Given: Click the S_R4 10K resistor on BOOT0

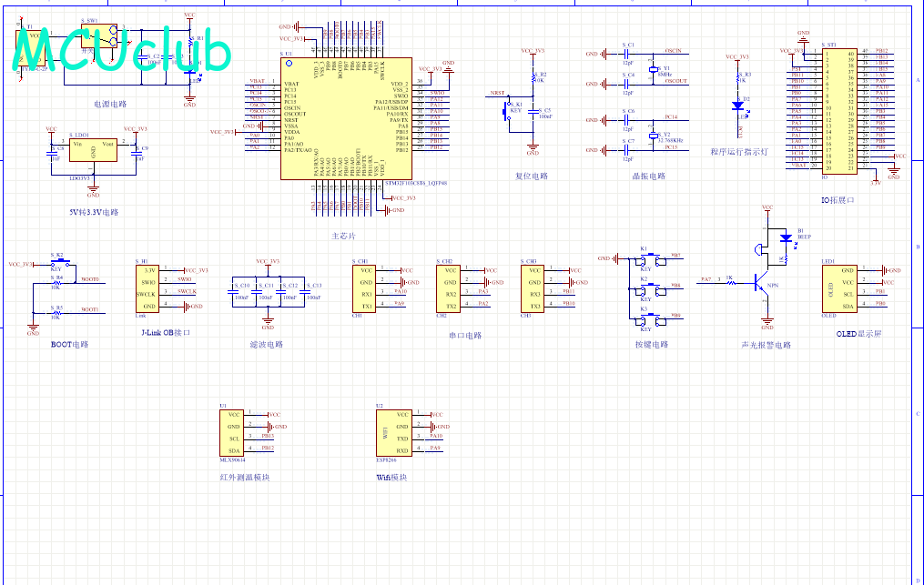Looking at the screenshot, I should click(56, 283).
